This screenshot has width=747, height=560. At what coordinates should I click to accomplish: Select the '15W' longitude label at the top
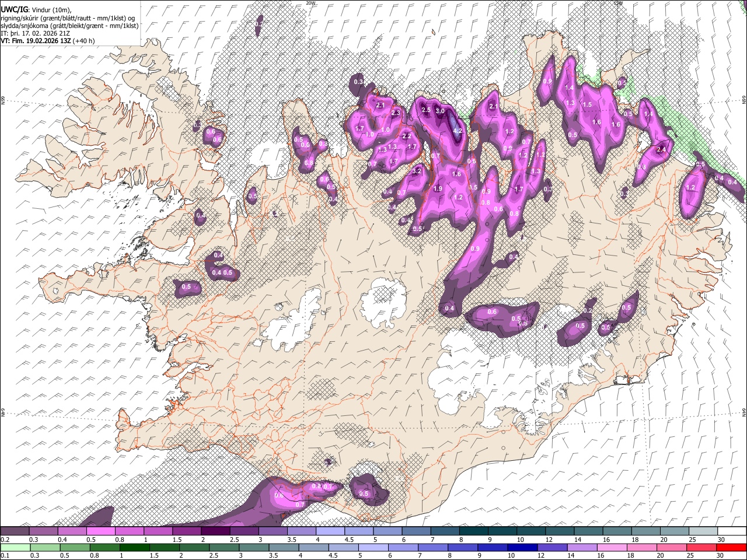[618, 3]
